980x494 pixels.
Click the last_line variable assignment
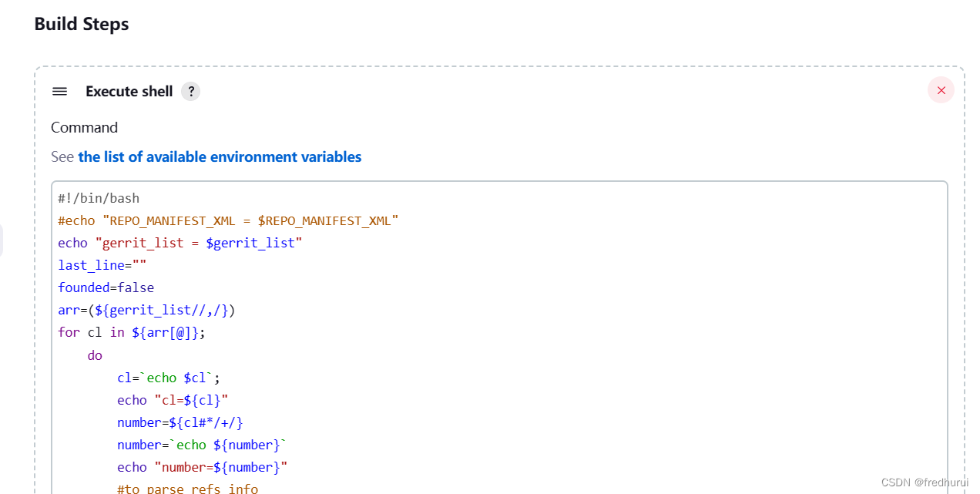pyautogui.click(x=102, y=265)
